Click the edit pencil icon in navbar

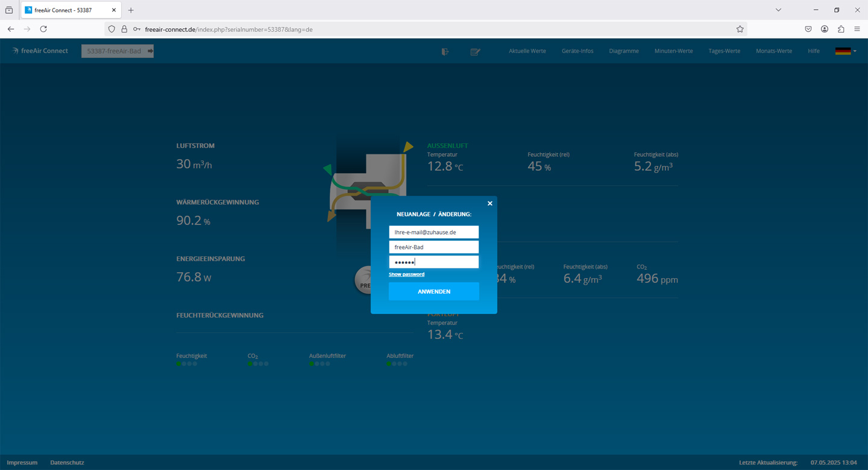pos(475,52)
